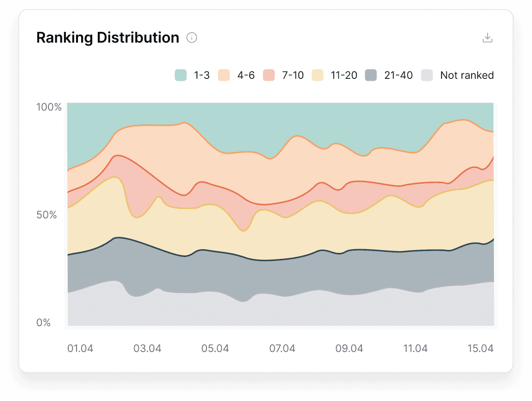Open the info tooltip beside Ranking Distribution

[x=192, y=38]
